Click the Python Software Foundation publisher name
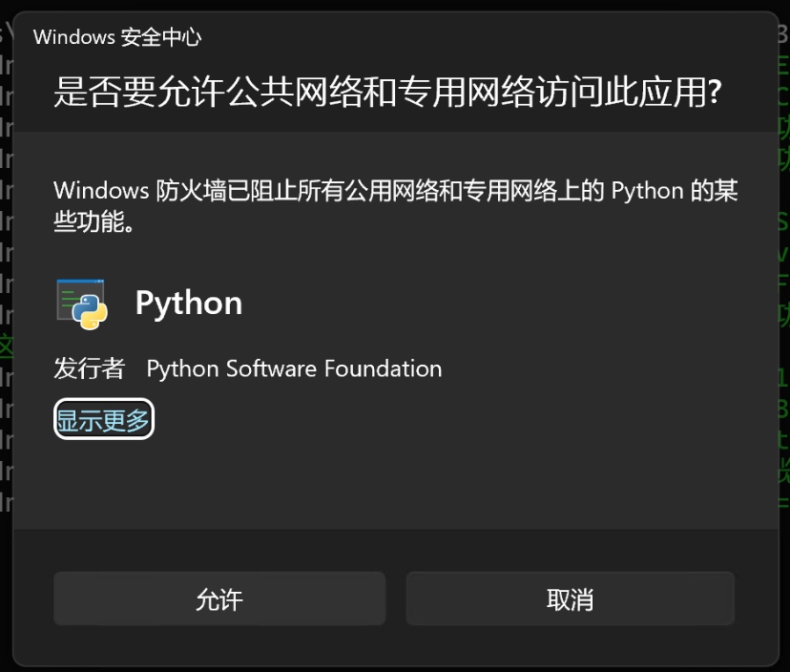Image resolution: width=790 pixels, height=672 pixels. coord(294,368)
